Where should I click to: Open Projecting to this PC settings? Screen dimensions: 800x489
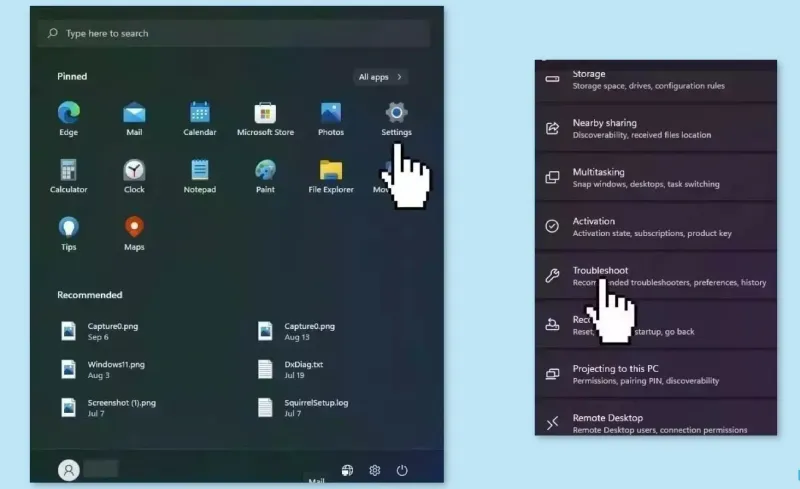pyautogui.click(x=656, y=374)
